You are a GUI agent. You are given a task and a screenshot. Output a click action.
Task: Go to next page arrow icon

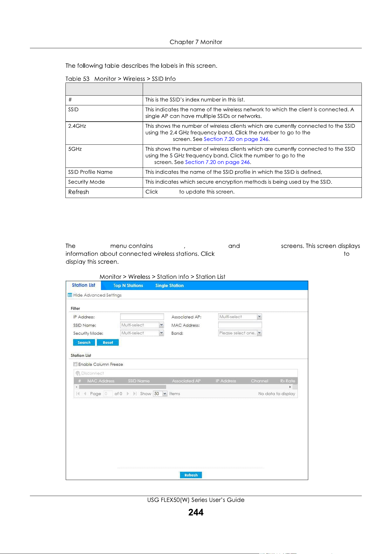[x=128, y=394]
